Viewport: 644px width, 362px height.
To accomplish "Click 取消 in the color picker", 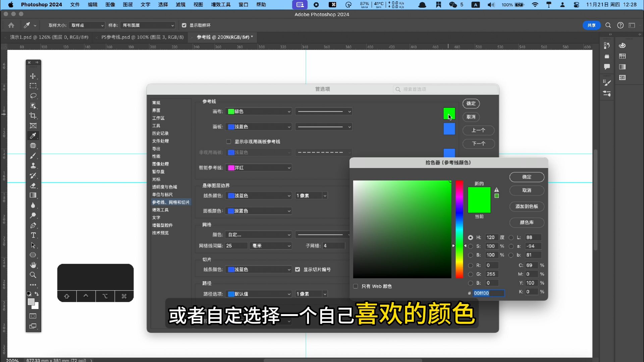I will point(527,190).
